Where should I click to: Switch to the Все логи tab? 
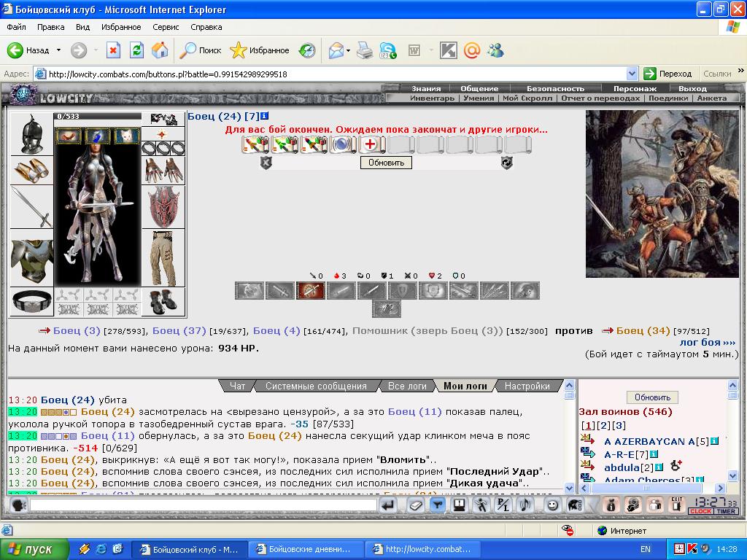tap(407, 386)
